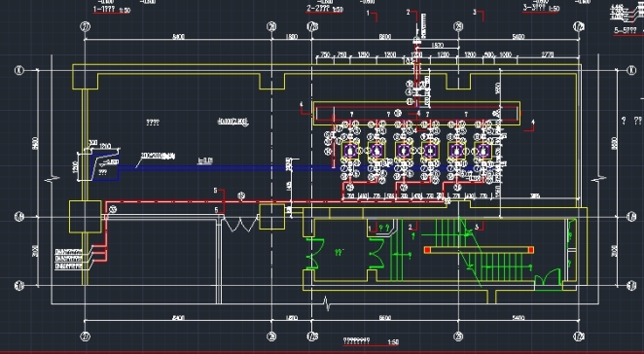Image resolution: width=644 pixels, height=354 pixels.
Task: Select the "2-2" section title text
Action: pos(318,8)
